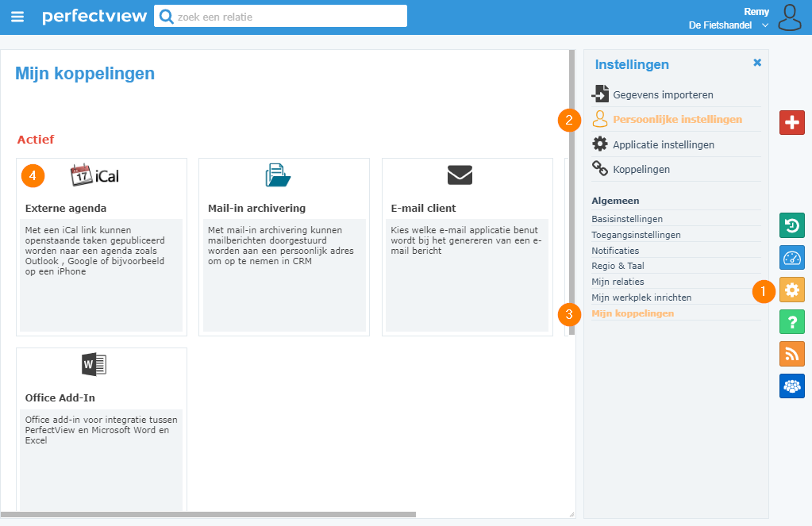Click the Actief section heading
Image resolution: width=812 pixels, height=526 pixels.
[x=36, y=140]
